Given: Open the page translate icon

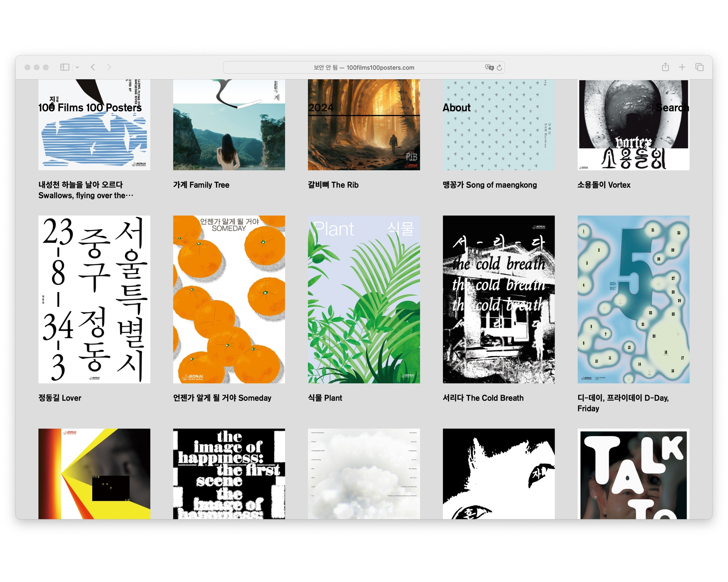Looking at the screenshot, I should [x=489, y=67].
